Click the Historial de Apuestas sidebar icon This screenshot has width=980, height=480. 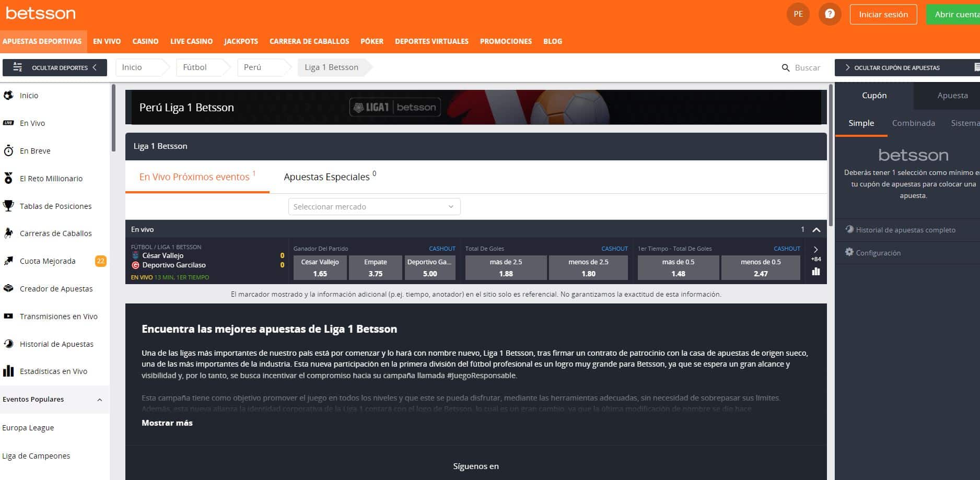(8, 344)
